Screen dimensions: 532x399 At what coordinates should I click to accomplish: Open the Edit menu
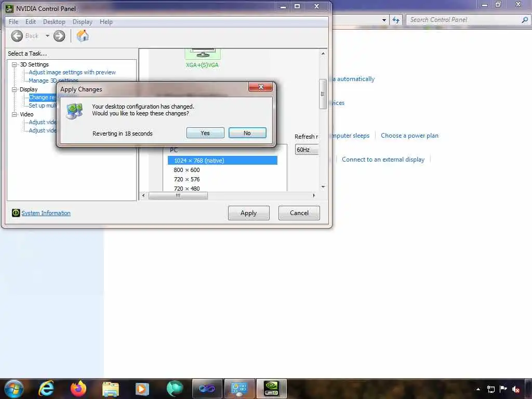(31, 22)
